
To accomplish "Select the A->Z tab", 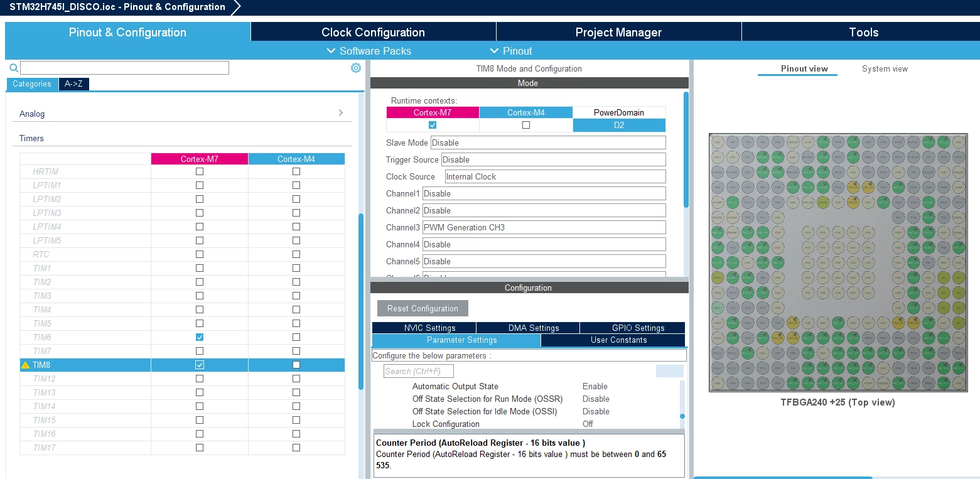I will [73, 84].
